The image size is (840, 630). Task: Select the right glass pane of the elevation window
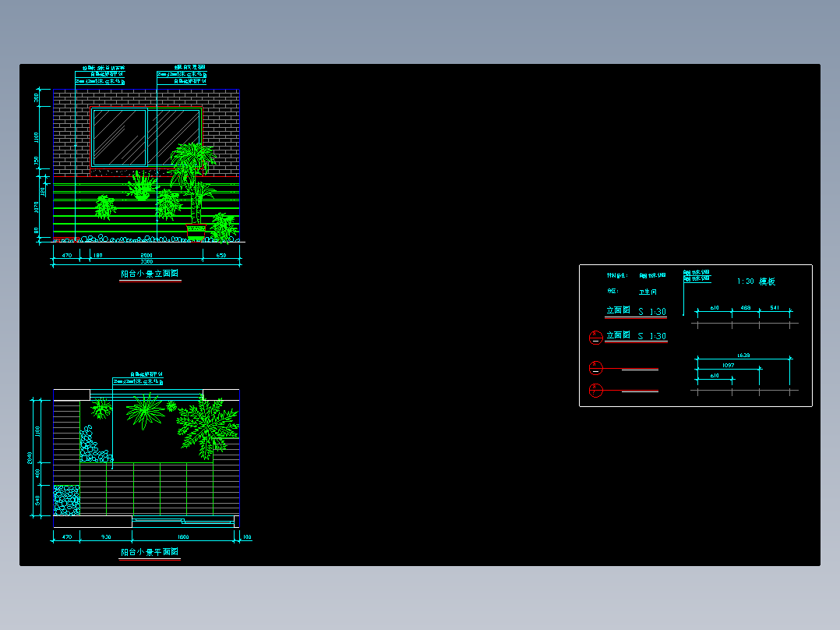point(174,138)
